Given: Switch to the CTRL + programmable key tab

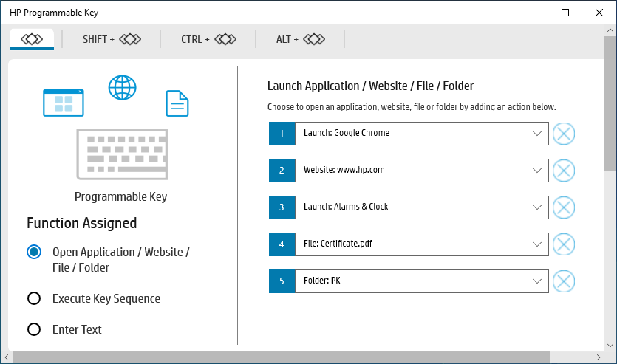Looking at the screenshot, I should (x=208, y=39).
